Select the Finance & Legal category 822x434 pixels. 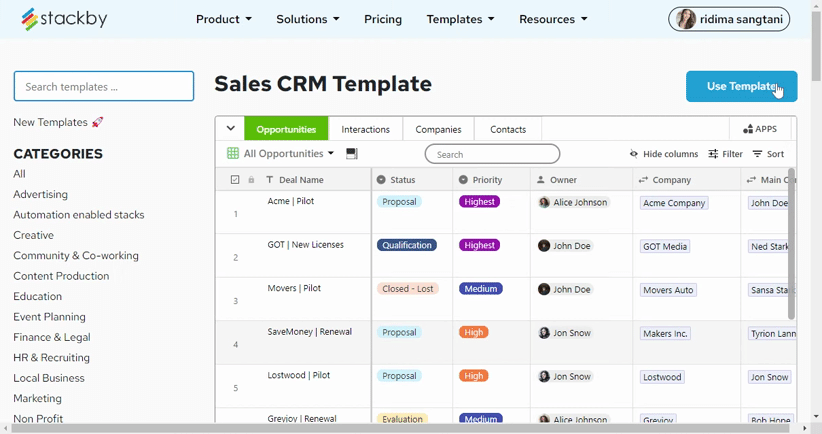pyautogui.click(x=52, y=338)
